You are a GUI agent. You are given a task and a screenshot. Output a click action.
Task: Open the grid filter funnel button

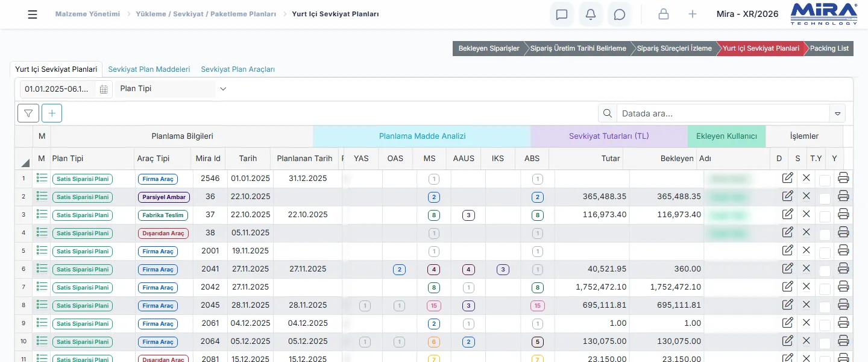pos(28,113)
